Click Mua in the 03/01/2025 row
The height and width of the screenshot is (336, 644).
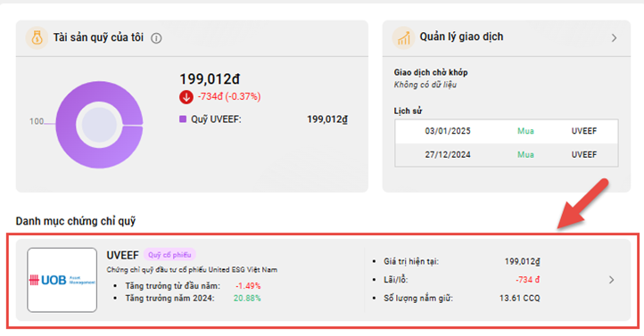(525, 131)
